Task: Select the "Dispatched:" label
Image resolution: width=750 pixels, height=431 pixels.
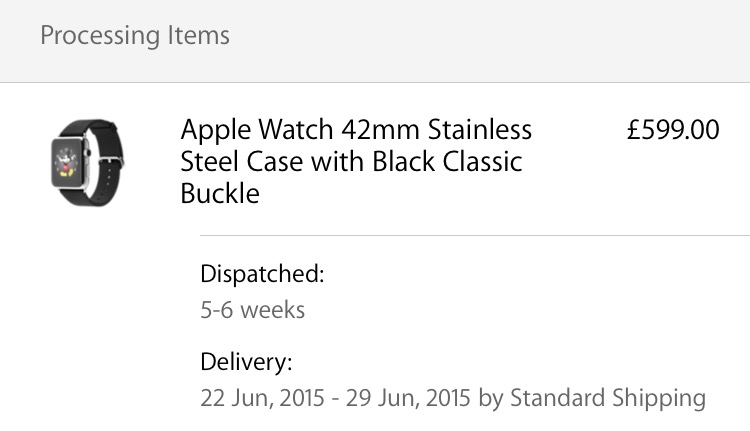Action: [262, 274]
